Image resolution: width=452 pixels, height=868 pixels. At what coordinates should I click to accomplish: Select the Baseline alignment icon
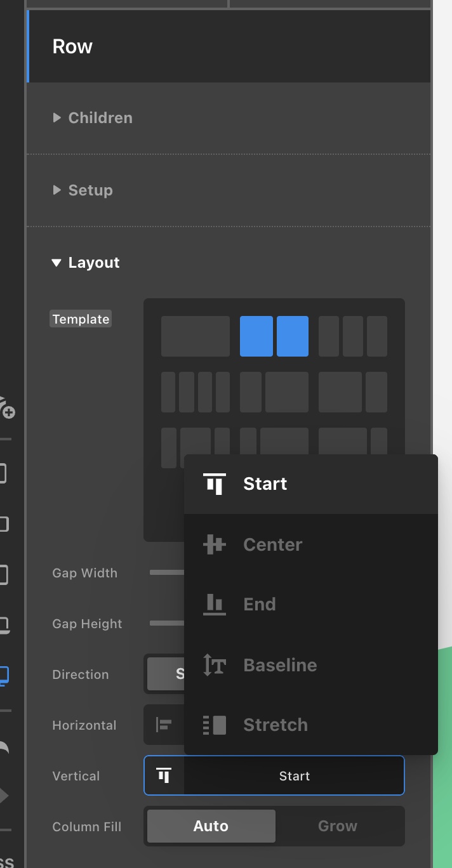[215, 665]
